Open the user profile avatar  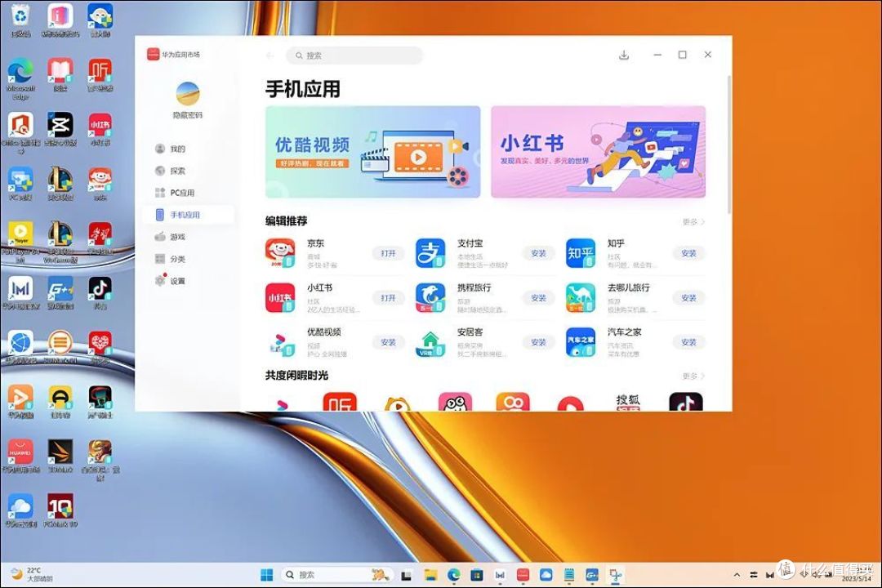(187, 94)
